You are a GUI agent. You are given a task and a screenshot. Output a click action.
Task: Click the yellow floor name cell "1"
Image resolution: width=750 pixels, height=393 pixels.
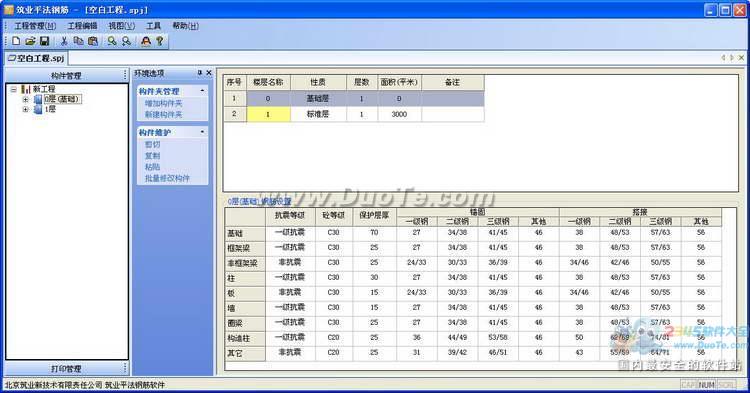(268, 114)
